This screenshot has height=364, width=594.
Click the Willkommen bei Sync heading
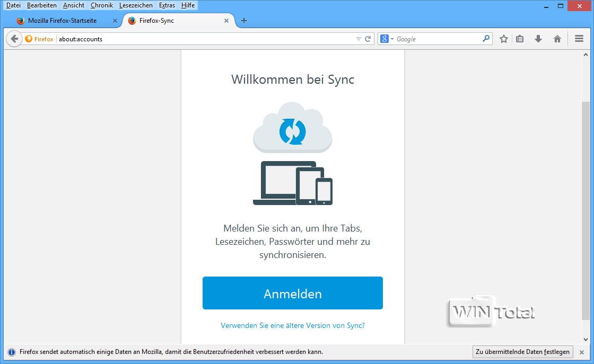point(292,79)
